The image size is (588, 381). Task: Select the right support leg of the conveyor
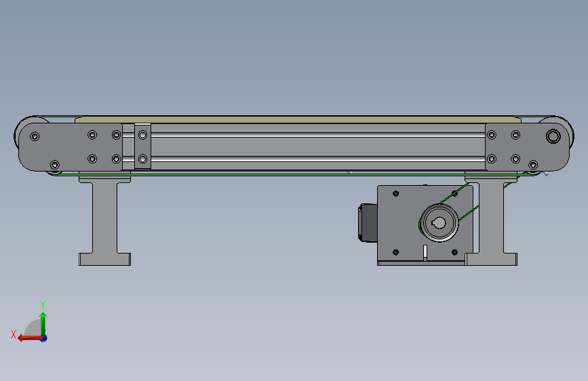click(x=491, y=220)
